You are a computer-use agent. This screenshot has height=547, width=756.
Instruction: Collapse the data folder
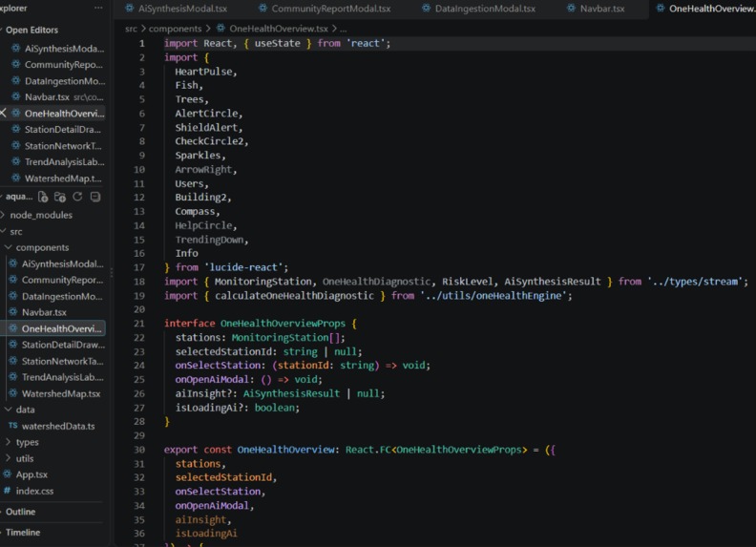pyautogui.click(x=25, y=410)
